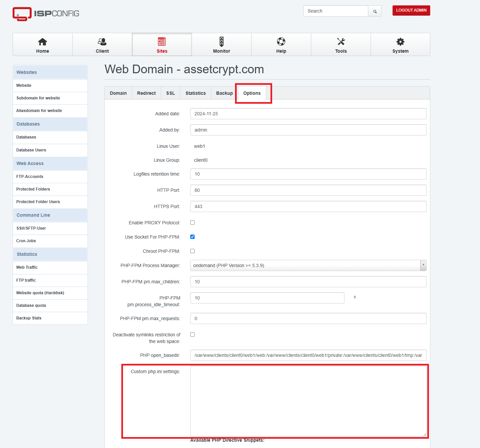Open Database quota link
The height and width of the screenshot is (448, 480).
[x=50, y=306]
